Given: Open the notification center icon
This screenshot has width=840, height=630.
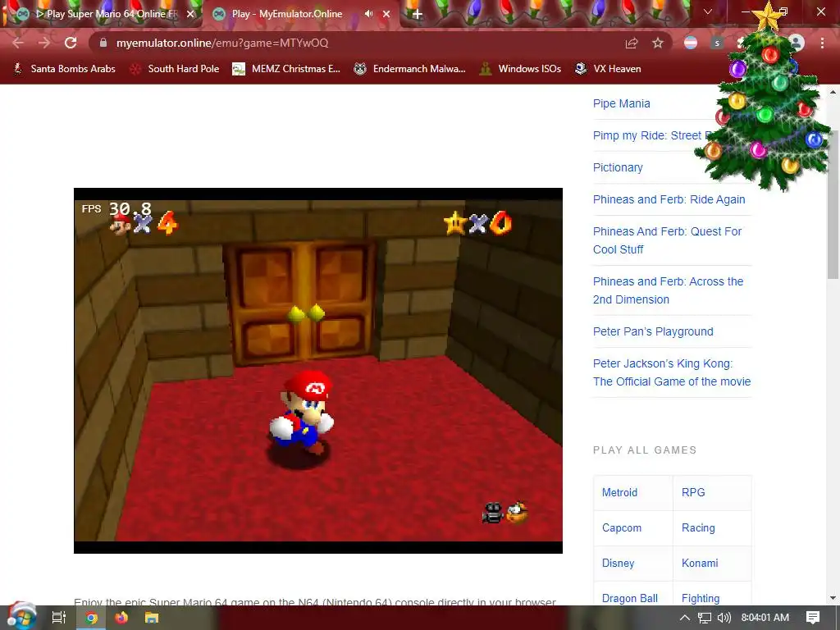Looking at the screenshot, I should (x=813, y=618).
